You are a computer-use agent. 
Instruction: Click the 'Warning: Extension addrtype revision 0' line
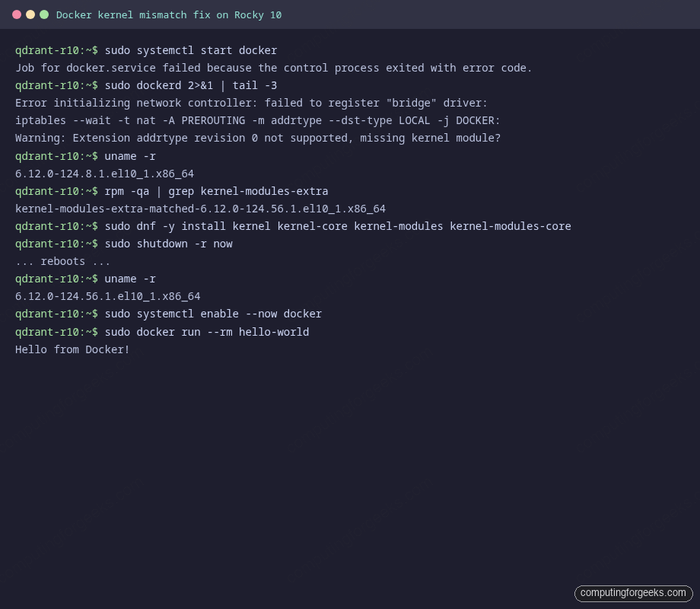tap(258, 138)
